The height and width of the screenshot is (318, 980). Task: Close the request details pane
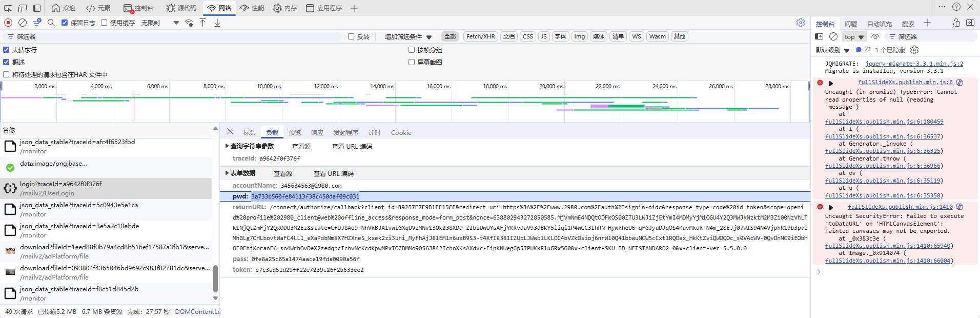pyautogui.click(x=230, y=132)
